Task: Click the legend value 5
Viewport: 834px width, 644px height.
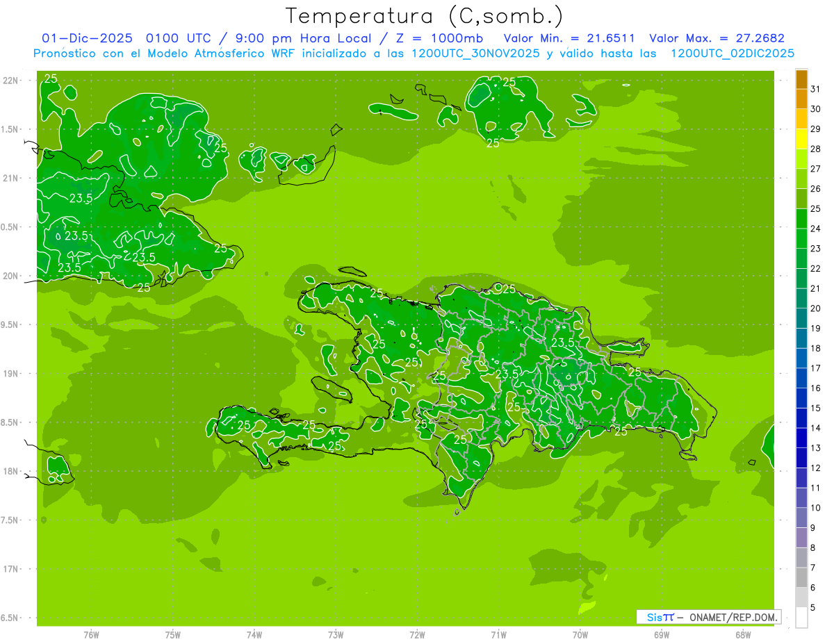Action: pos(813,608)
